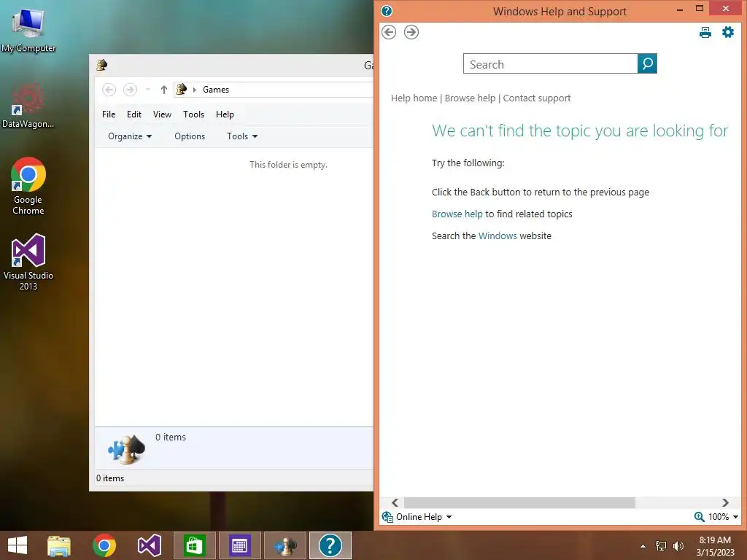Click the Help horizontal scrollbar thumb

(519, 502)
